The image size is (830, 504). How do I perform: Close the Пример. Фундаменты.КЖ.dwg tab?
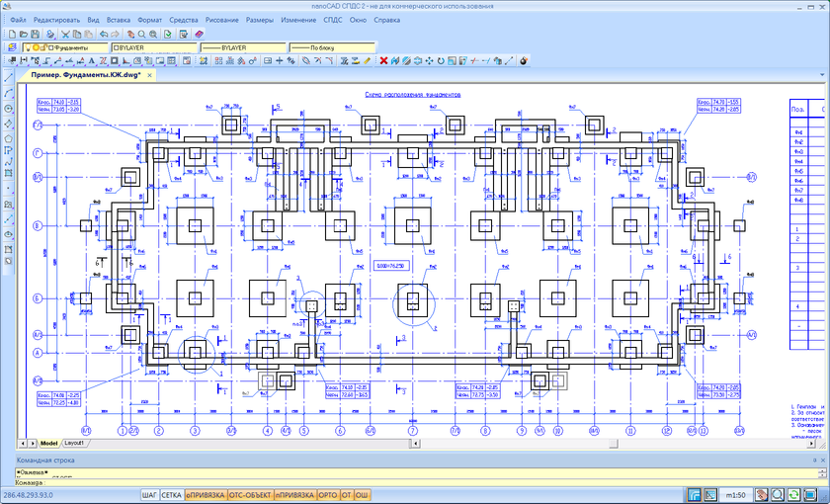point(150,75)
